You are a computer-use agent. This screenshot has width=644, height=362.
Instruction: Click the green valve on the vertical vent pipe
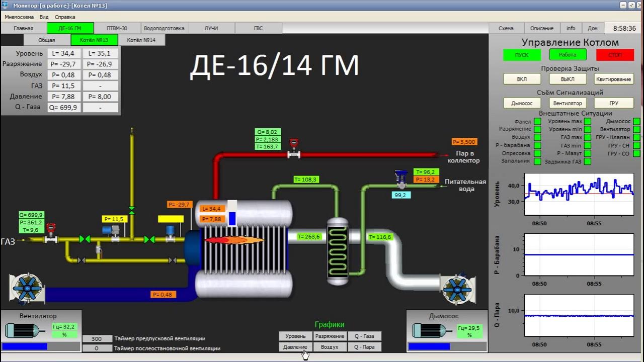(132, 210)
